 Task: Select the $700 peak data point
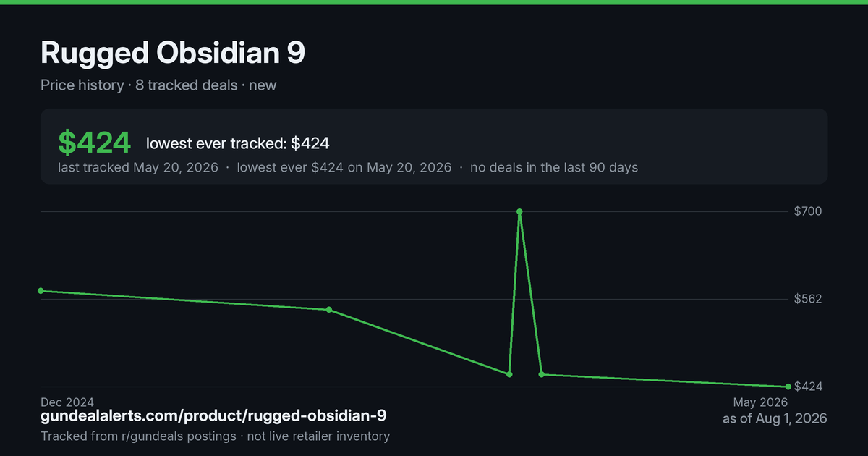coord(519,211)
